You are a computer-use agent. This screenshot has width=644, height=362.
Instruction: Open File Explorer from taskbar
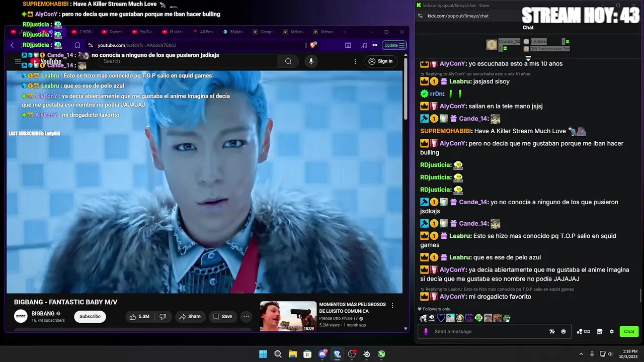(x=292, y=354)
